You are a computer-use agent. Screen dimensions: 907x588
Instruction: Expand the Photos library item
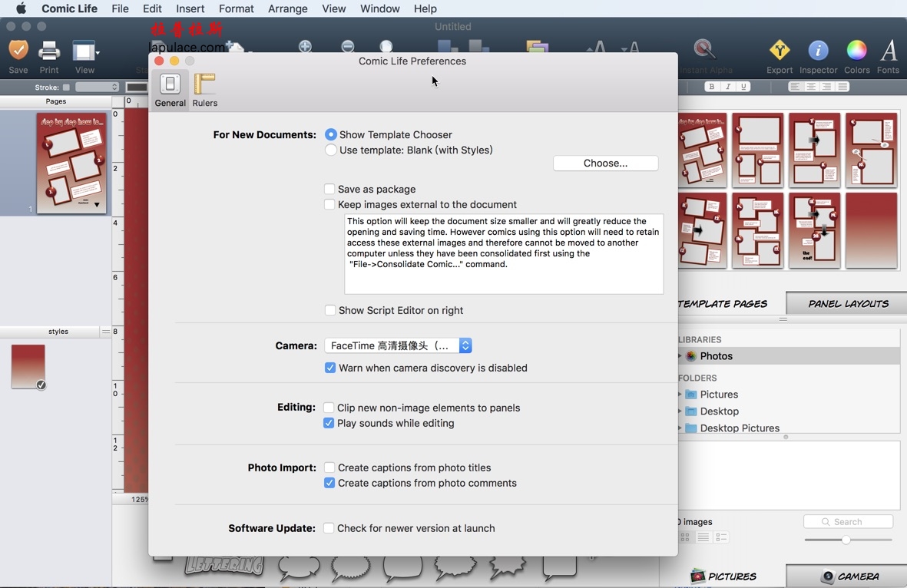680,356
